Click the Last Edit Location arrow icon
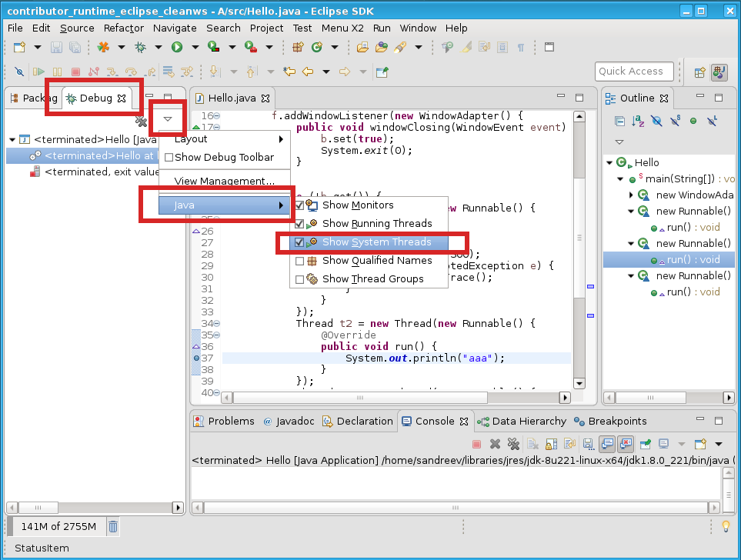Image resolution: width=741 pixels, height=560 pixels. click(x=289, y=72)
